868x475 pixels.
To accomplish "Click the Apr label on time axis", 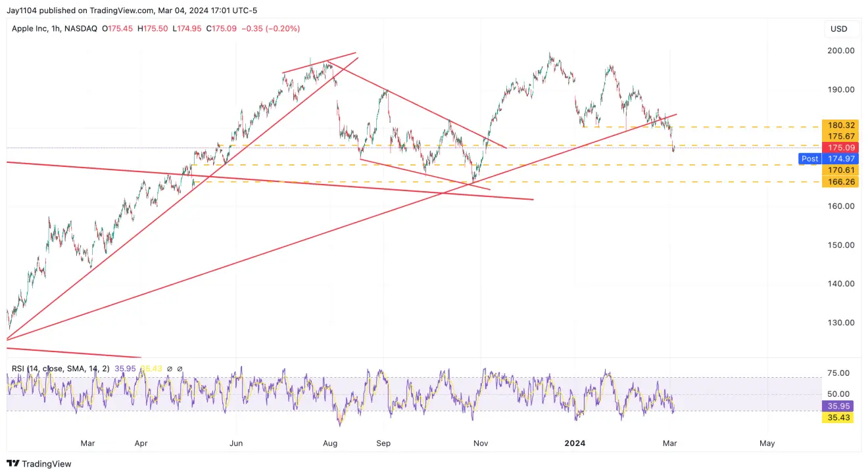I will 141,443.
